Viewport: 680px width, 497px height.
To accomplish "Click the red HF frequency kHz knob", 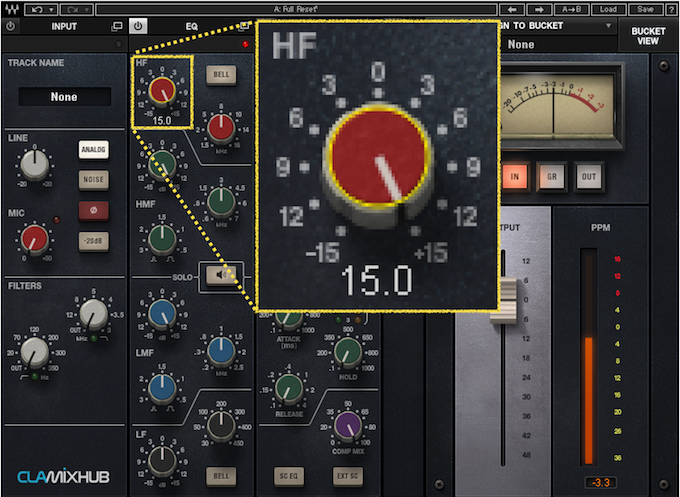I will click(221, 128).
